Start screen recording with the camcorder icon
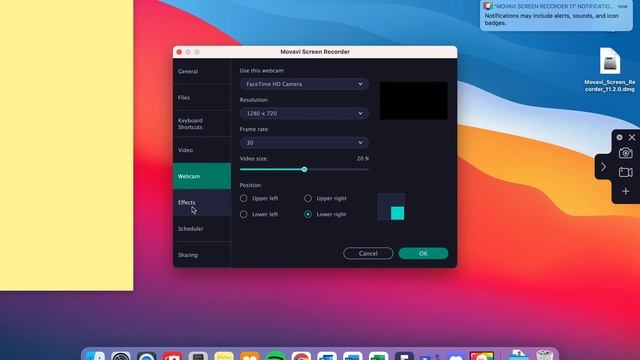Image resolution: width=640 pixels, height=360 pixels. point(625,172)
